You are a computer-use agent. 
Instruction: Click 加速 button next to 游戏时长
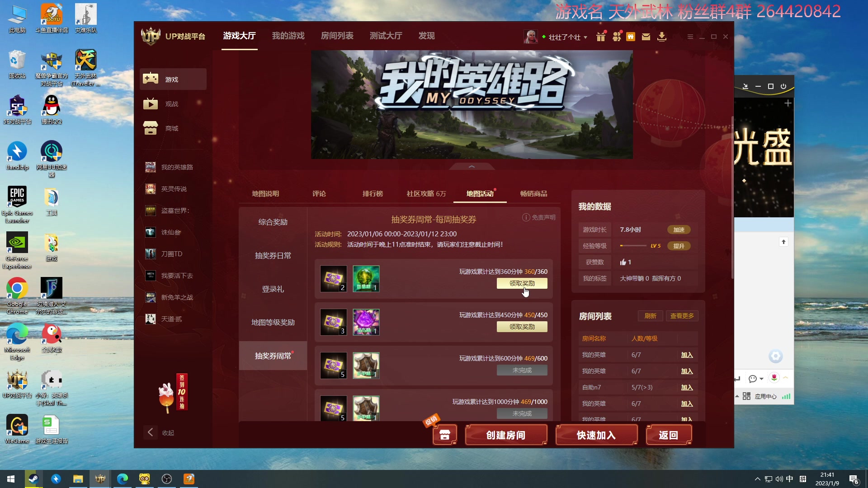pos(679,230)
